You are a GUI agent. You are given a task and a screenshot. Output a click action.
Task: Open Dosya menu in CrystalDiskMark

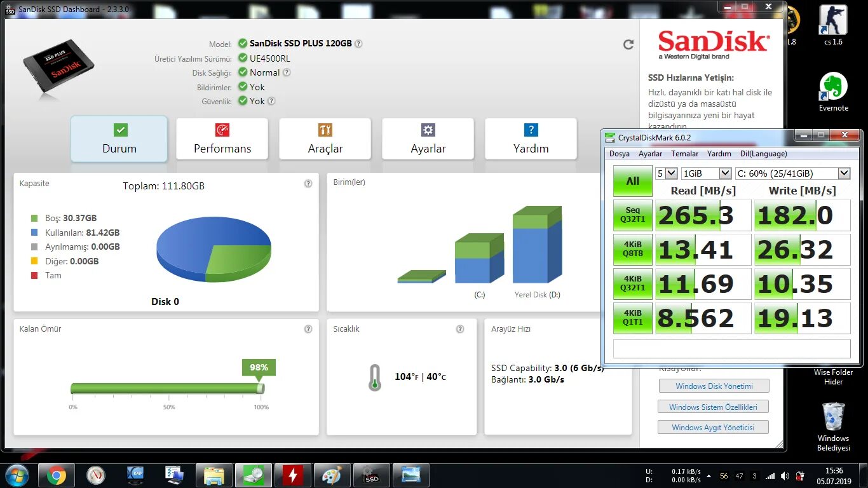pyautogui.click(x=620, y=154)
